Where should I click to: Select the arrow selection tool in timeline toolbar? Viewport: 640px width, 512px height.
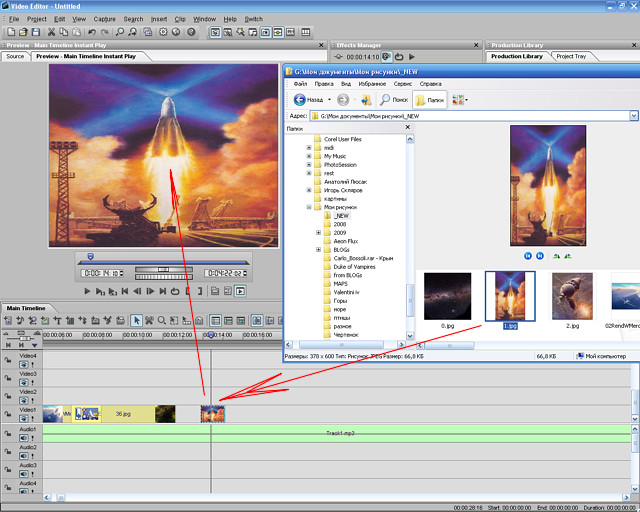pos(136,321)
